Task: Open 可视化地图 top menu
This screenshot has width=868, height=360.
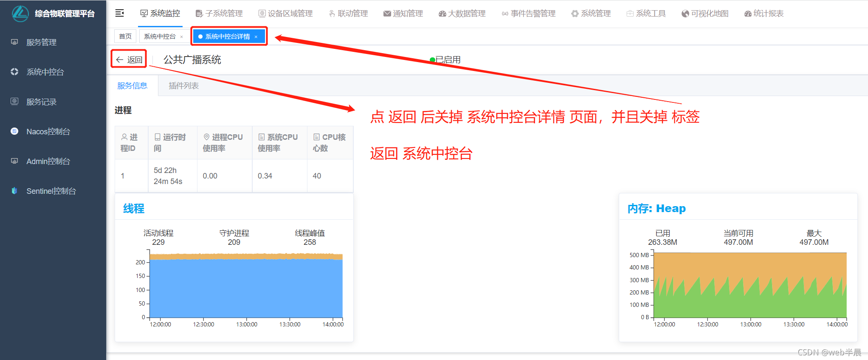Action: (705, 14)
